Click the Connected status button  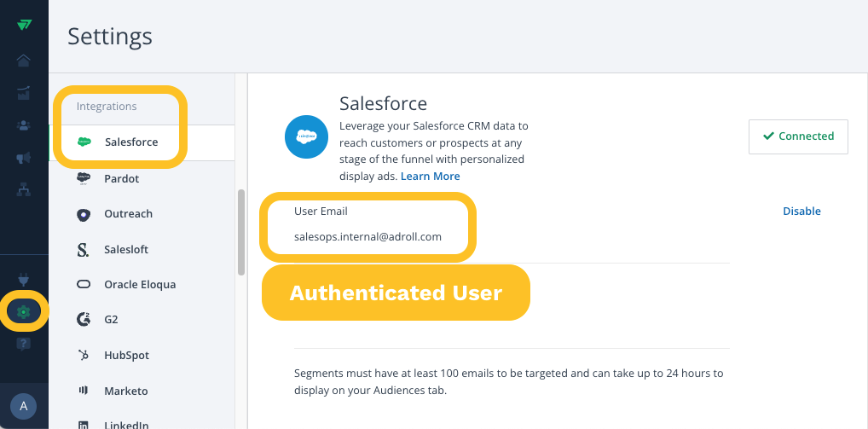coord(798,136)
